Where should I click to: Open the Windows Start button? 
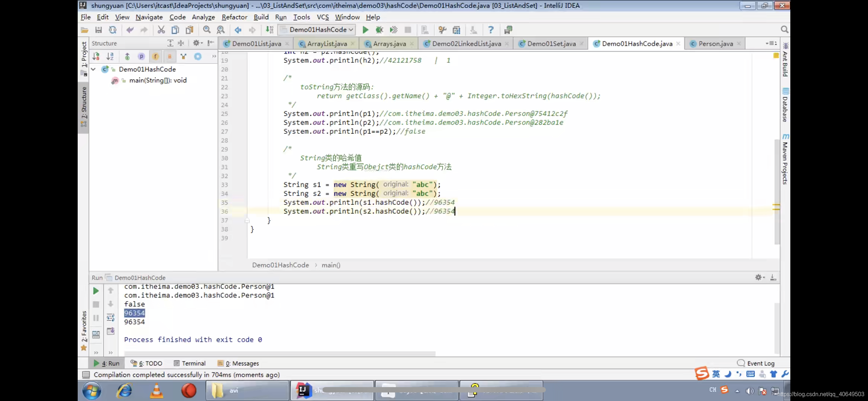[x=92, y=391]
